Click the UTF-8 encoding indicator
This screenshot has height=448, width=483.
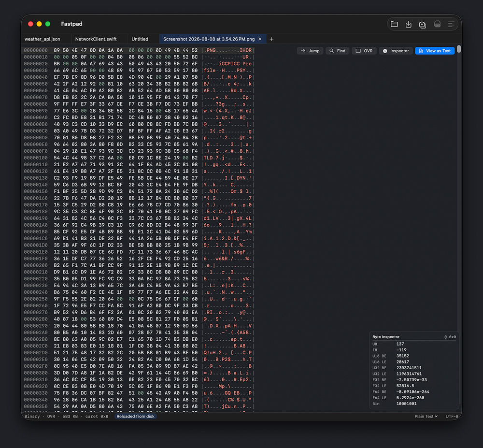(452, 416)
